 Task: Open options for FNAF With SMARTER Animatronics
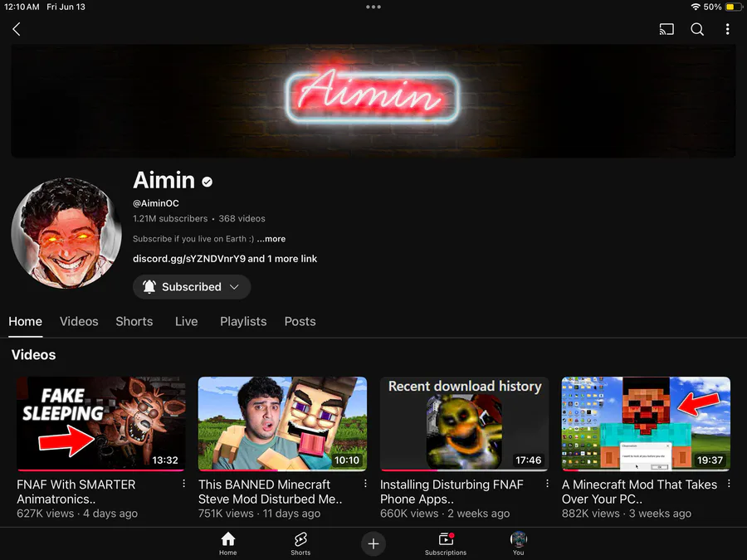point(183,484)
